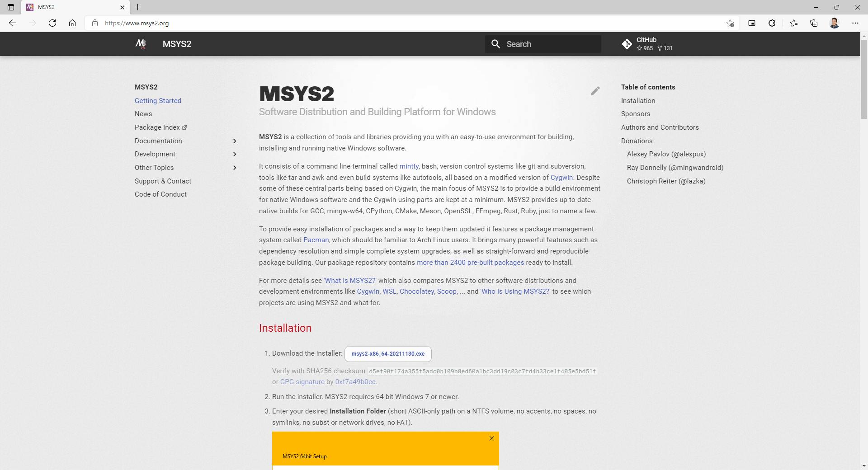868x470 pixels.
Task: Open a new tab with the plus icon
Action: [138, 7]
